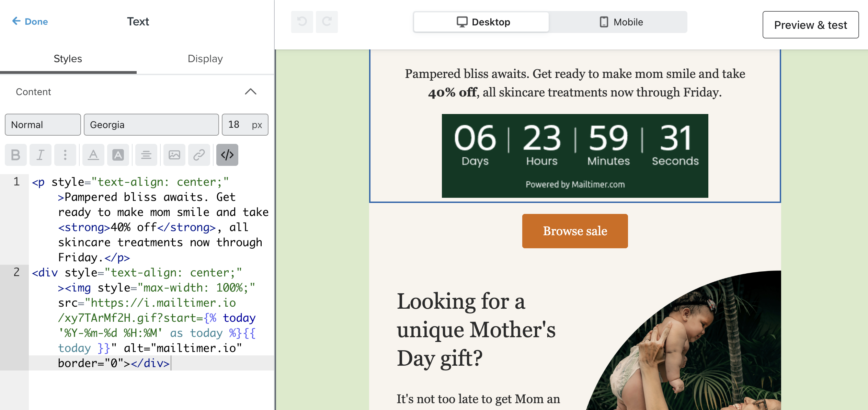Toggle the text highlight color tool
This screenshot has width=868, height=410.
pyautogui.click(x=118, y=155)
